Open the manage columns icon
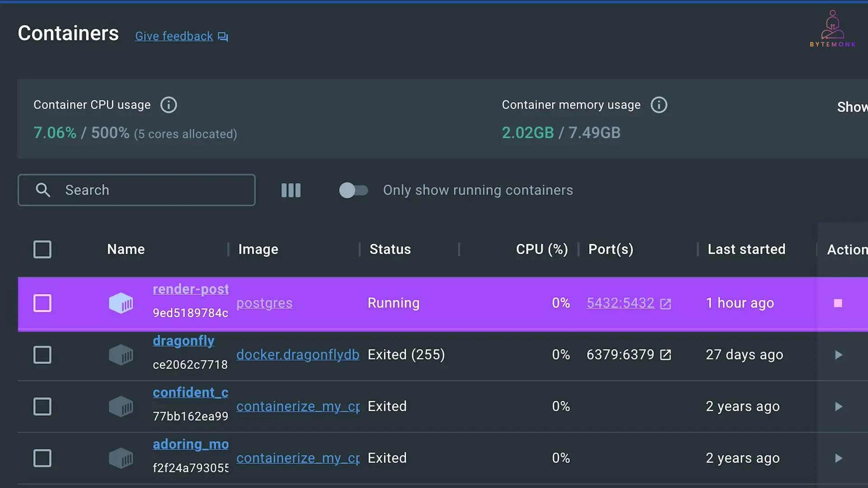868x488 pixels. tap(291, 190)
